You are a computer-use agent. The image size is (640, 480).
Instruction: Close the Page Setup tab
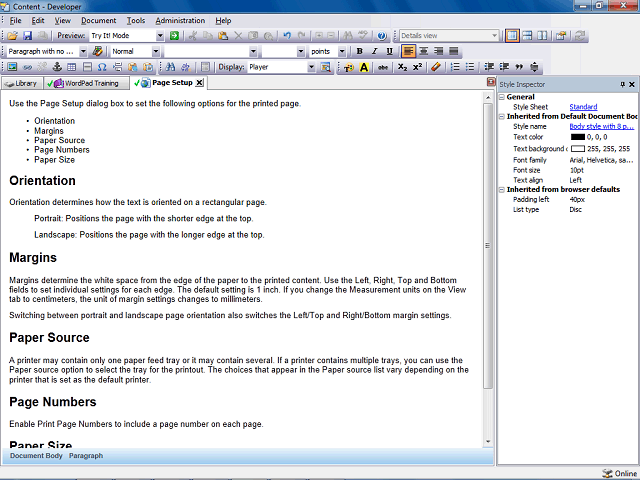(x=199, y=83)
